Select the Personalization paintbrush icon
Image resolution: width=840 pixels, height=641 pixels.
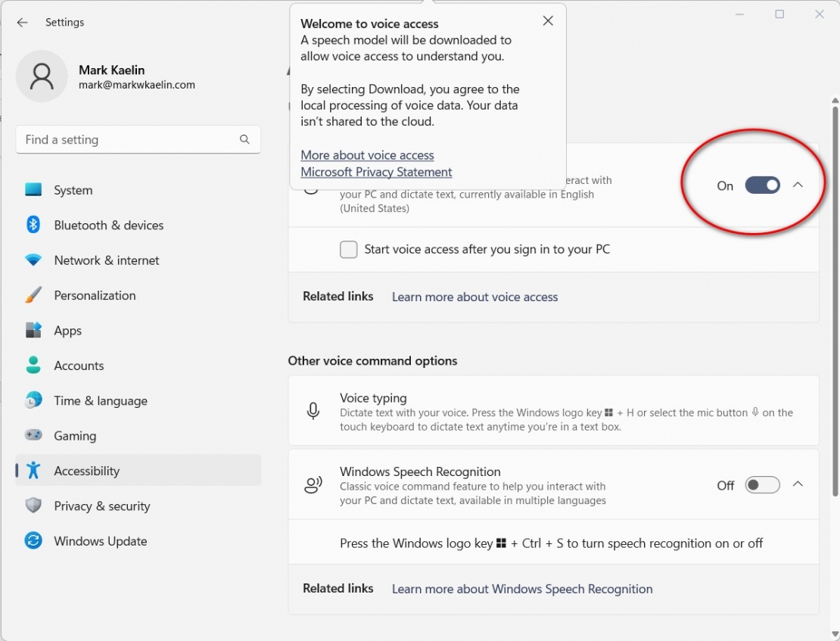click(x=33, y=295)
